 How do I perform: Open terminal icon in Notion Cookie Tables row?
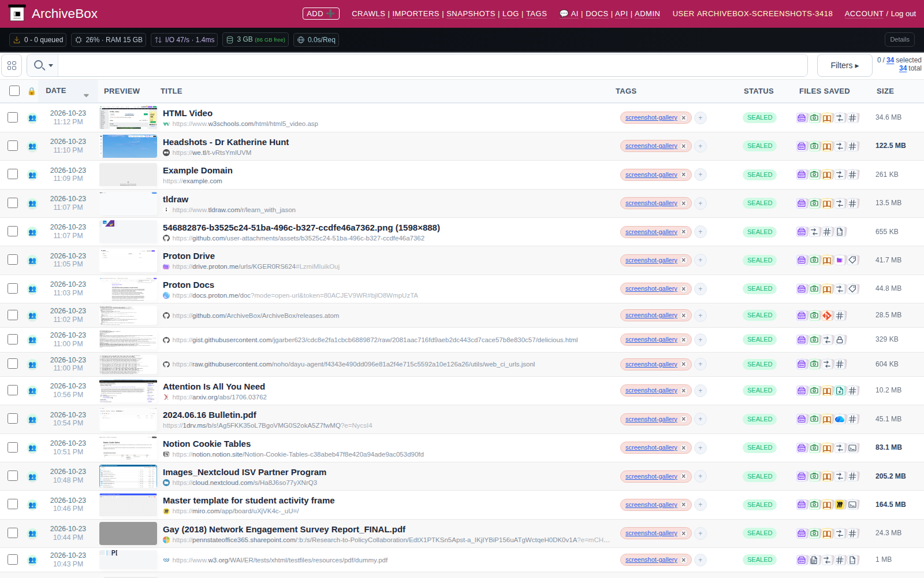coord(852,448)
